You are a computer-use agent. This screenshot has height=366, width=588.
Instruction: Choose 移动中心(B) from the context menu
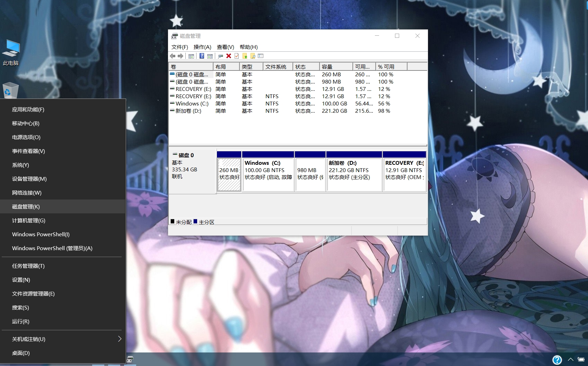pyautogui.click(x=63, y=124)
